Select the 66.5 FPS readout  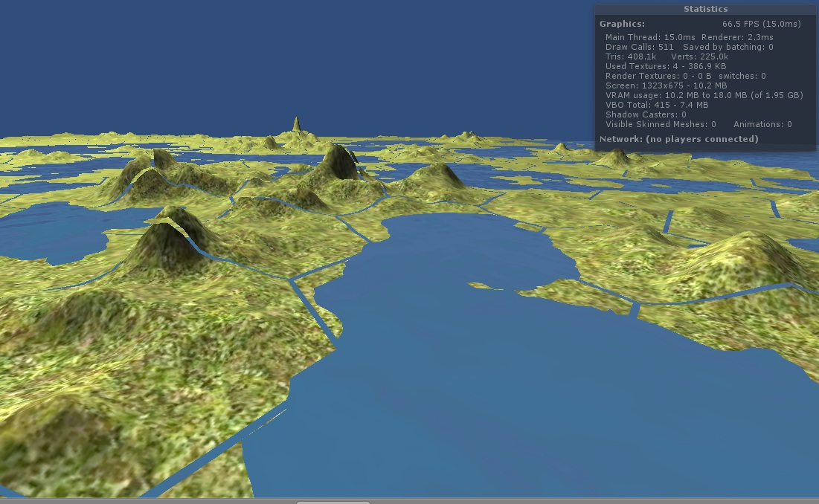click(761, 24)
